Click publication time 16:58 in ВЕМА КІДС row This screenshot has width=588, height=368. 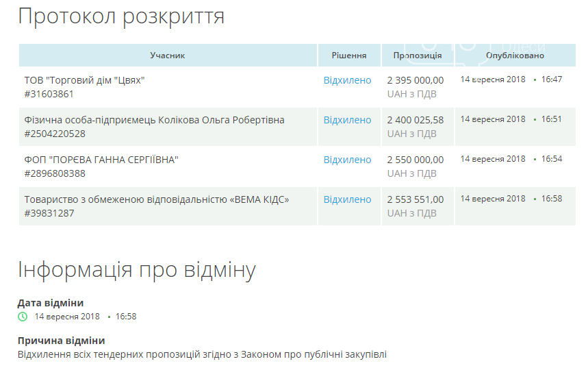(552, 199)
